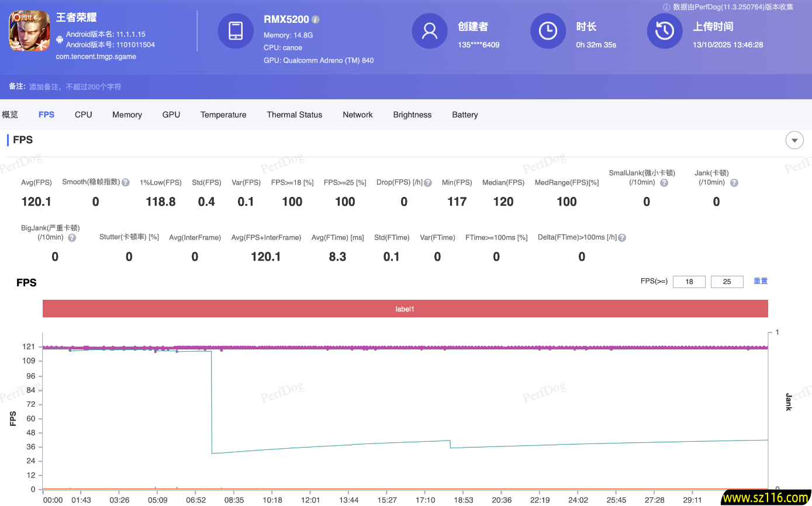Screen dimensions: 812x506
Task: Select the red label1 bar
Action: (x=405, y=309)
